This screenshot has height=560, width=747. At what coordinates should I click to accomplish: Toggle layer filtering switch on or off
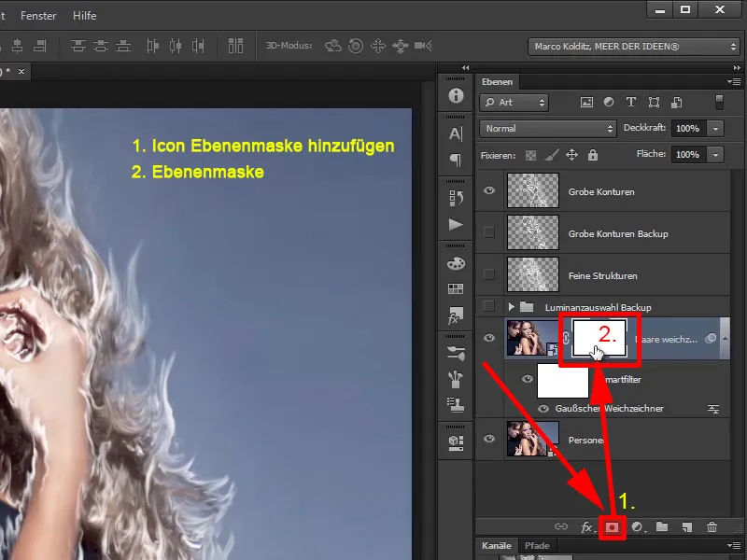click(719, 103)
